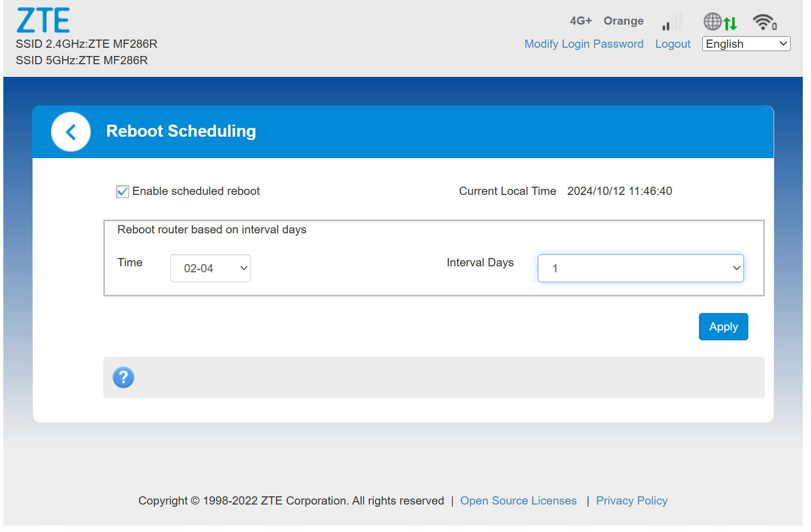Screen dimensions: 811x532
Task: Click the Interval Days label
Action: (480, 262)
